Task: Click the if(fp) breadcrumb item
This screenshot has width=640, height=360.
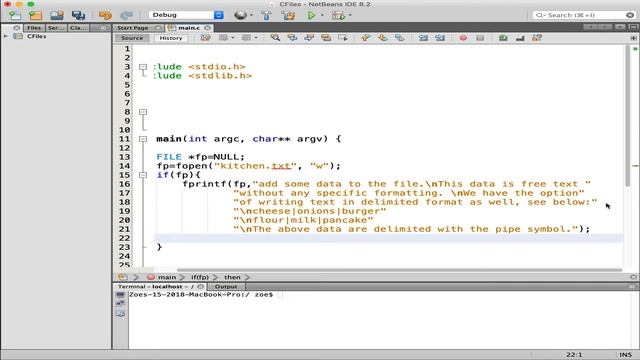Action: click(200, 277)
